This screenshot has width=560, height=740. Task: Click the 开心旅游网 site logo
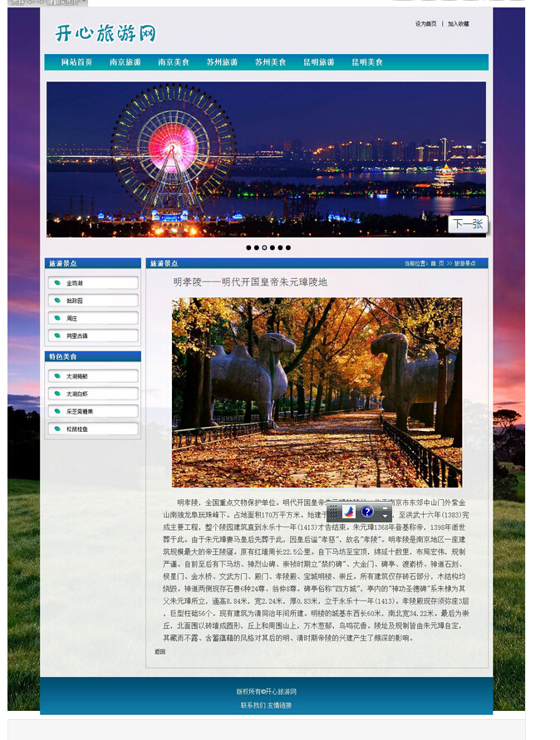coord(106,33)
